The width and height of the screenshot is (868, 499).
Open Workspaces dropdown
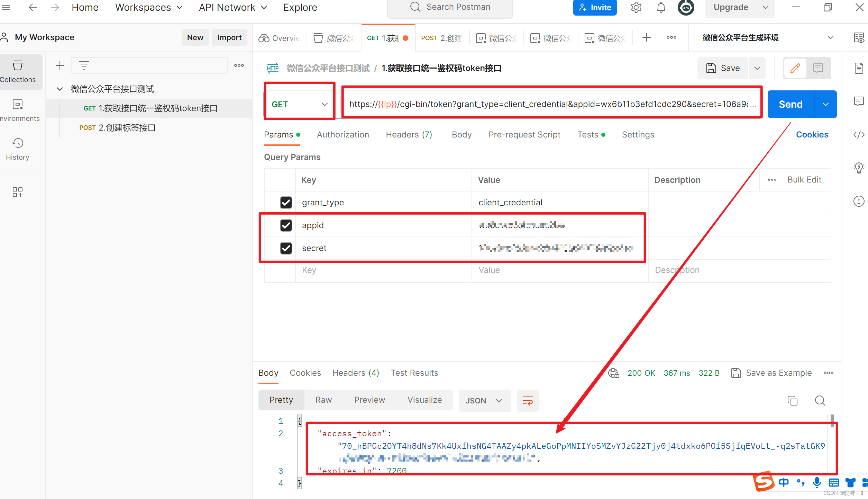tap(149, 7)
